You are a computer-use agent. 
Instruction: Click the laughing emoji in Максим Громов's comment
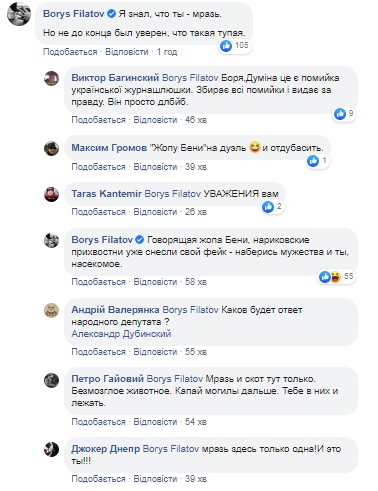click(x=255, y=147)
